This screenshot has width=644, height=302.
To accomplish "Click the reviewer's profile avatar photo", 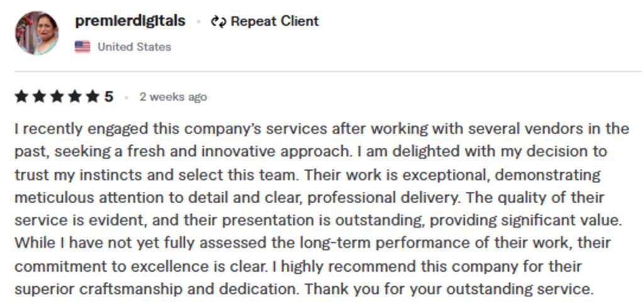I will pyautogui.click(x=37, y=33).
